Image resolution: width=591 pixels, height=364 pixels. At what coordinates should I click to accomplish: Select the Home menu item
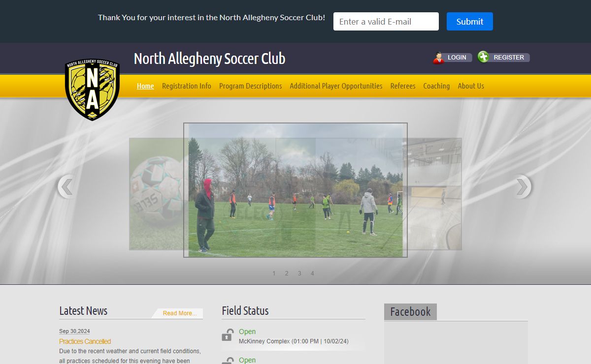tap(145, 86)
